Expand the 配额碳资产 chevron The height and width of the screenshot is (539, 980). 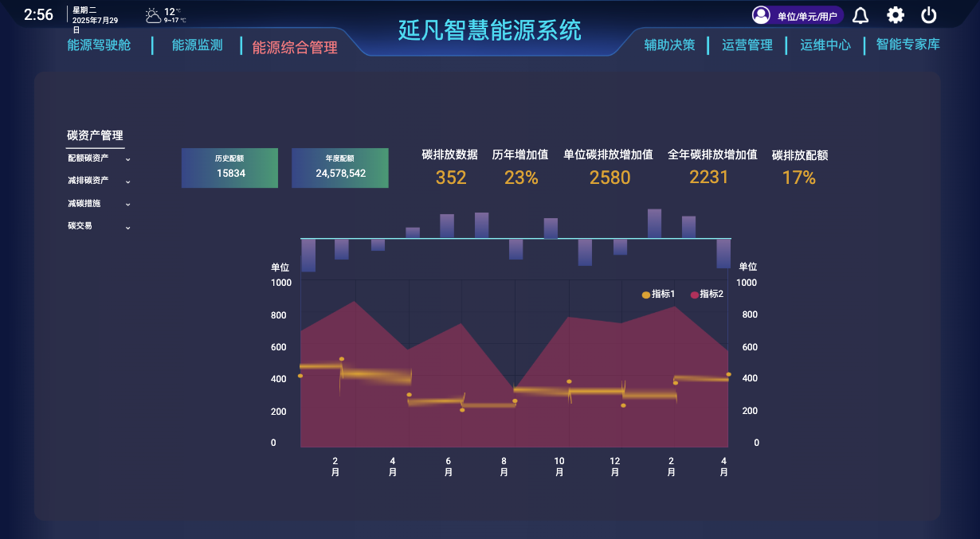pyautogui.click(x=127, y=159)
